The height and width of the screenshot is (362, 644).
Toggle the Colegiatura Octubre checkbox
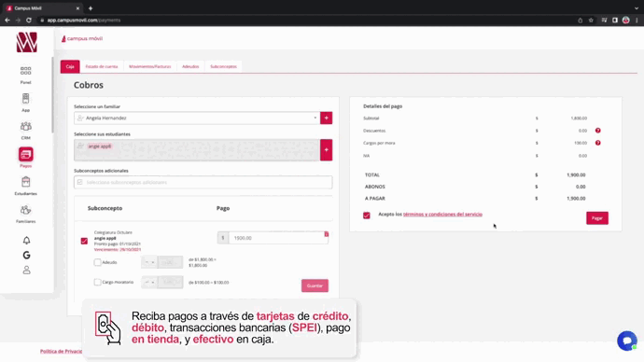[x=84, y=241]
